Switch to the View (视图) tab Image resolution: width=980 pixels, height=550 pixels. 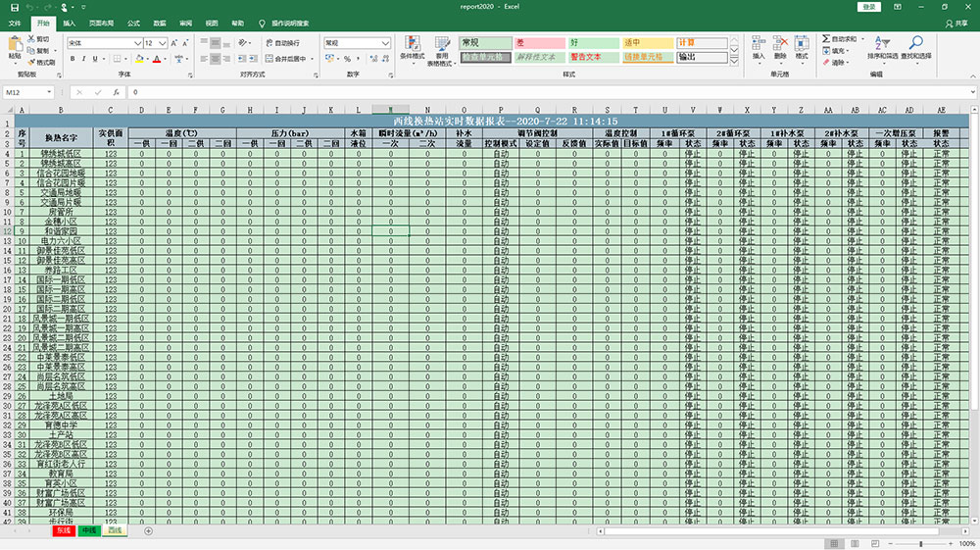pos(212,24)
